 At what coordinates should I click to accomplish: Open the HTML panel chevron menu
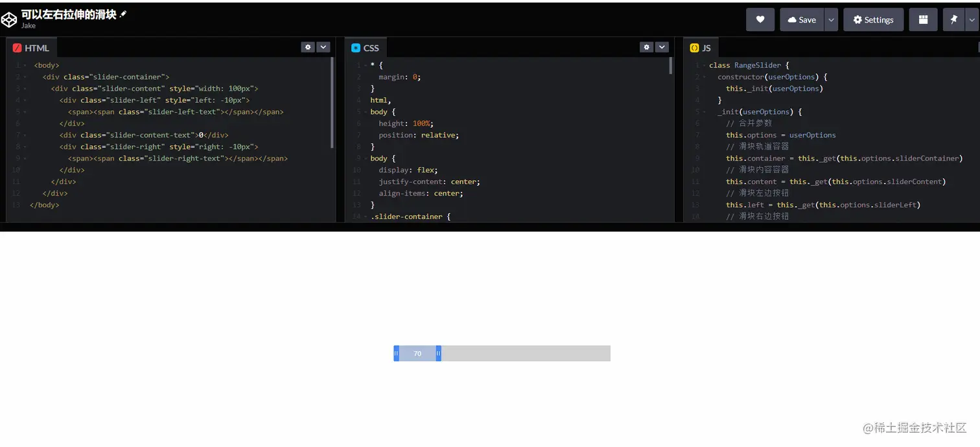tap(323, 47)
